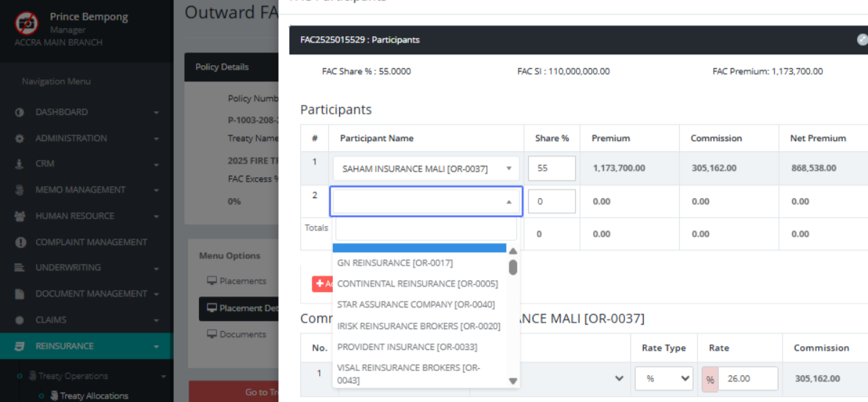Close the Participants dialog with X icon

click(x=861, y=40)
